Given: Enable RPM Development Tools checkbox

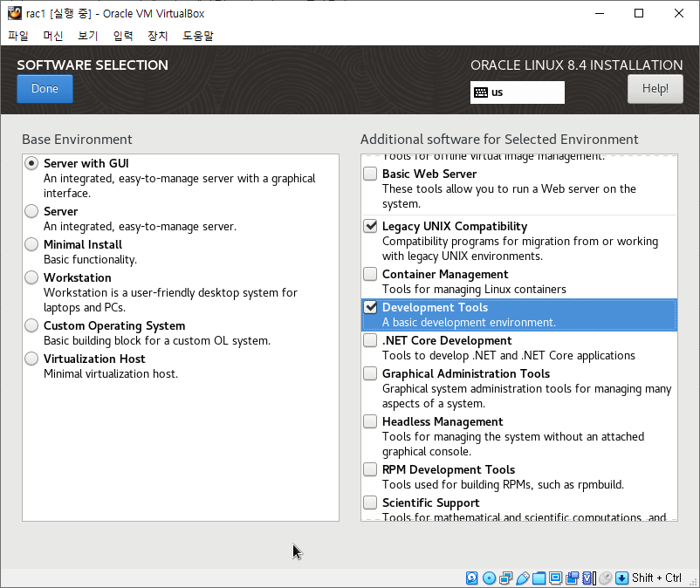Looking at the screenshot, I should tap(370, 469).
